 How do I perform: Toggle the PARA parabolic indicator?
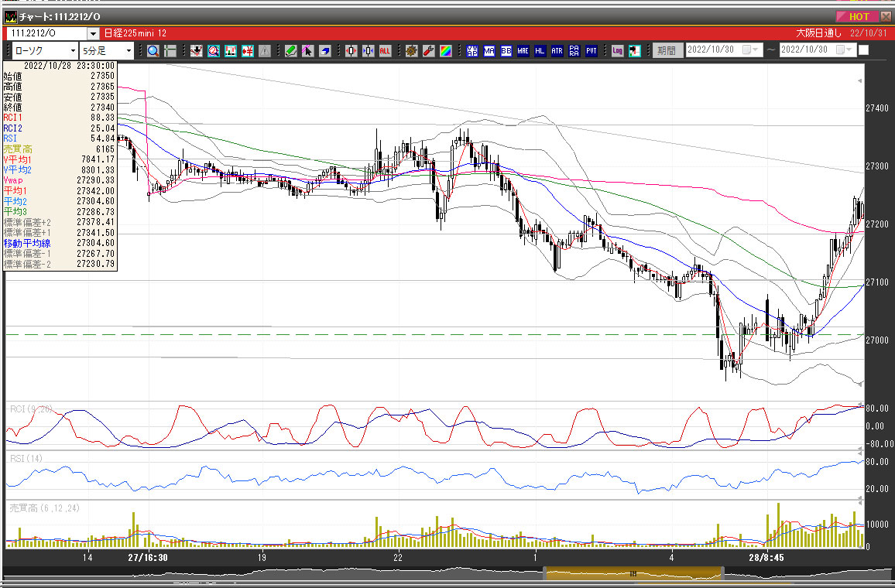574,51
